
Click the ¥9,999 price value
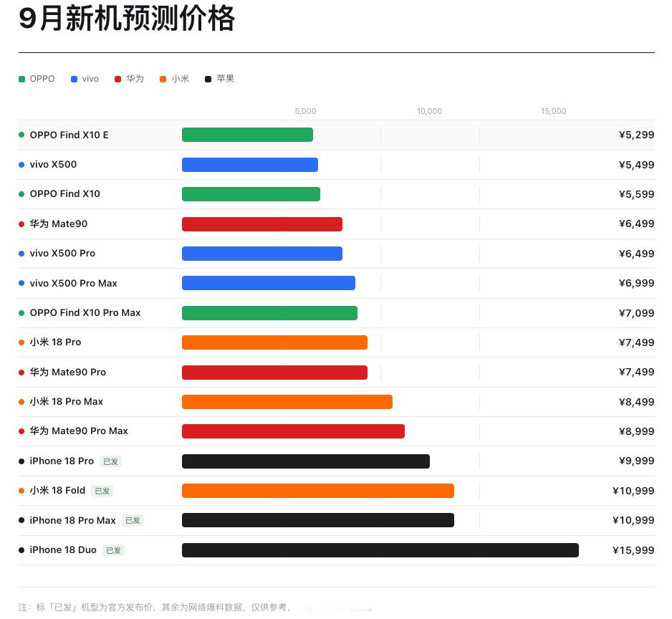coord(636,461)
